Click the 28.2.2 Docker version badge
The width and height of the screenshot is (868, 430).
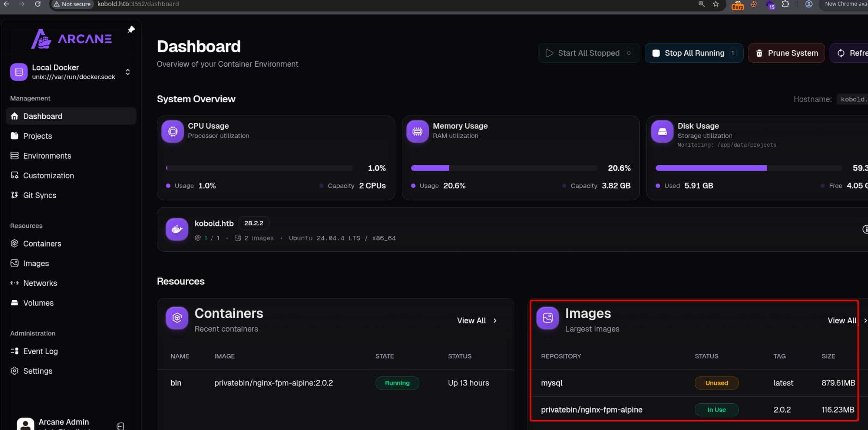click(x=254, y=223)
